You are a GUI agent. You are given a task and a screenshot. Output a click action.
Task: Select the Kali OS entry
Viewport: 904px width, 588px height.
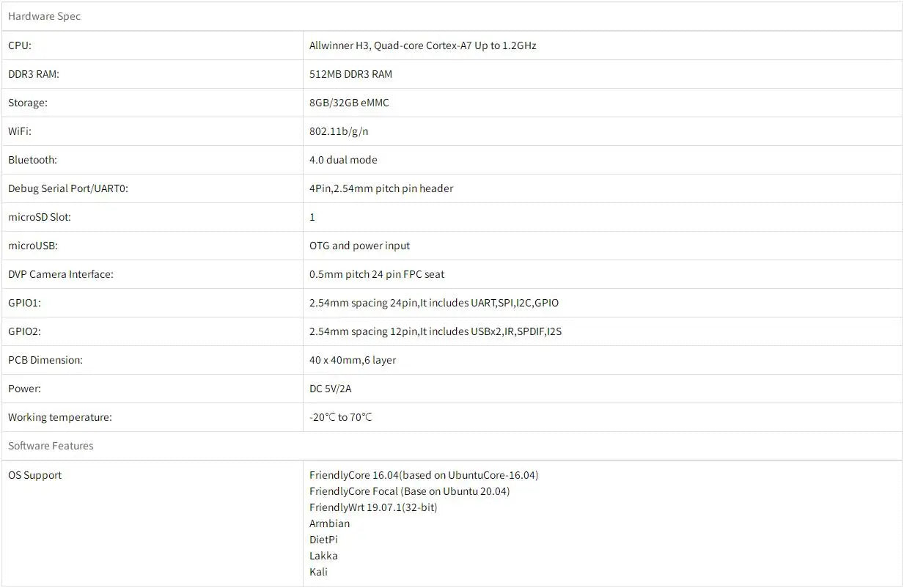coord(318,572)
